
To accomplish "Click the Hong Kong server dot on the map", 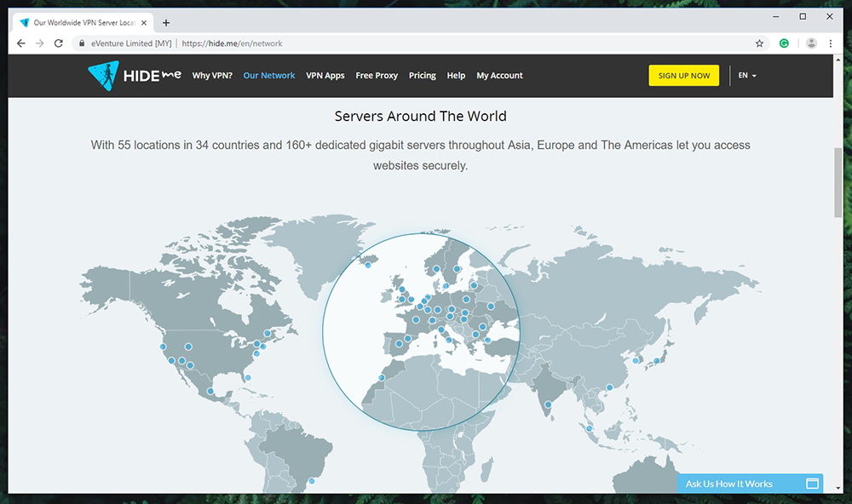I will [x=610, y=387].
